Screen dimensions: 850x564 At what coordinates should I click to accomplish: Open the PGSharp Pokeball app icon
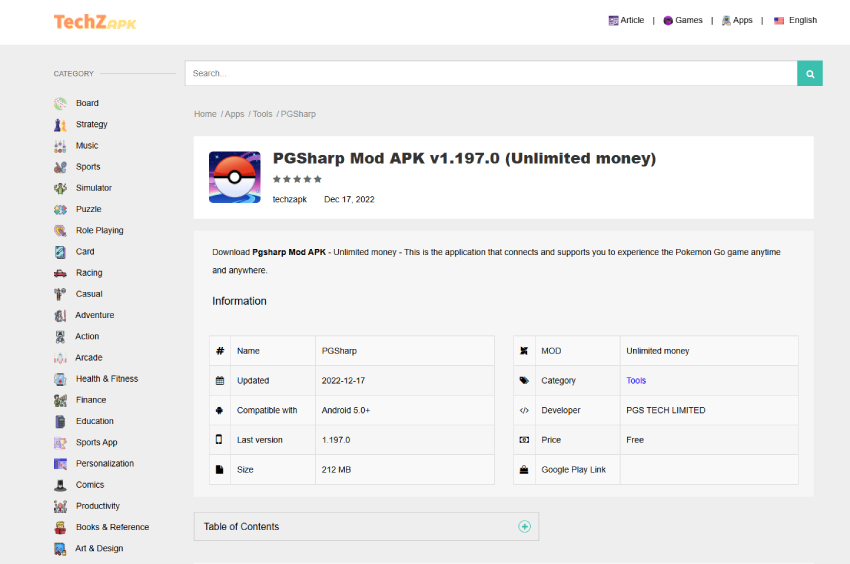point(234,177)
